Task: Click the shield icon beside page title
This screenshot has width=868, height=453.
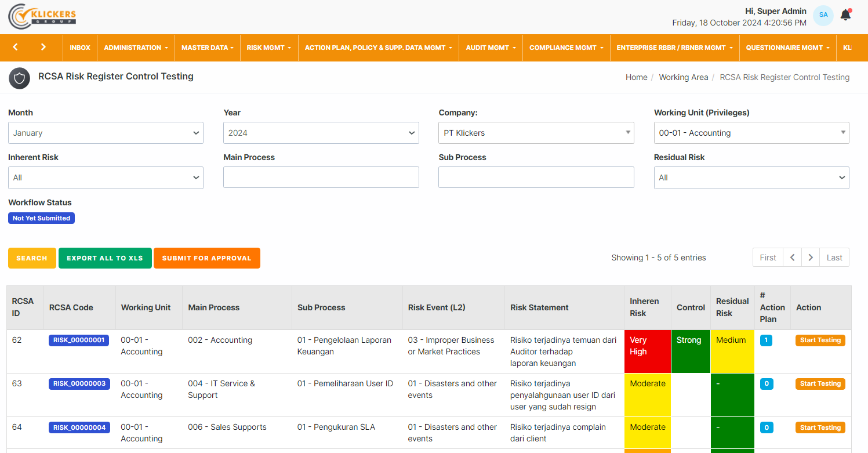Action: point(19,78)
